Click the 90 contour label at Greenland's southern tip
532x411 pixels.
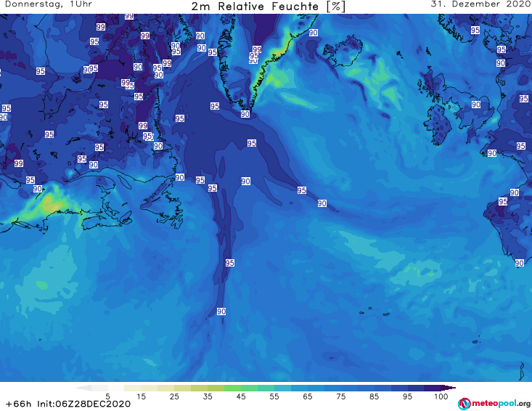[245, 114]
